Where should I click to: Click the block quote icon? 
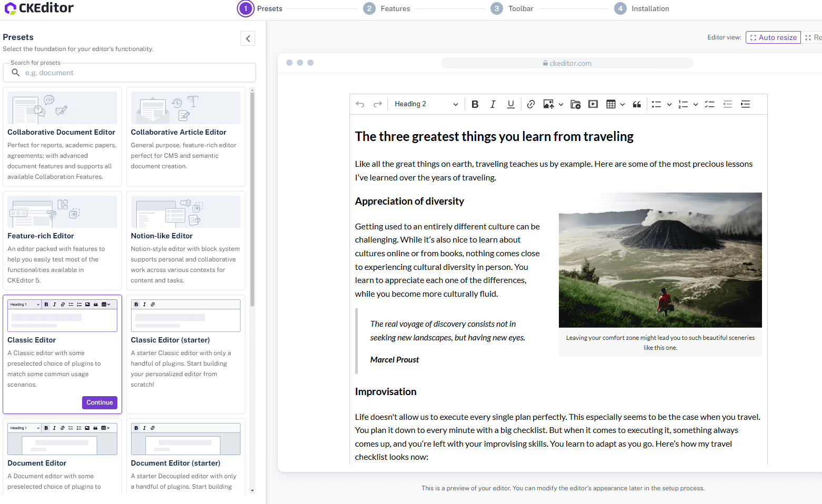637,104
